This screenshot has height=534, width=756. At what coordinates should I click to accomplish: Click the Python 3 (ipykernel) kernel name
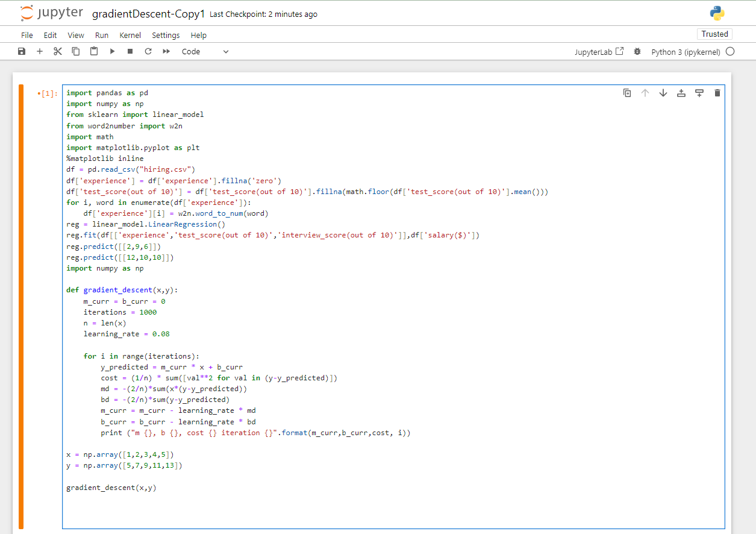[x=686, y=52]
